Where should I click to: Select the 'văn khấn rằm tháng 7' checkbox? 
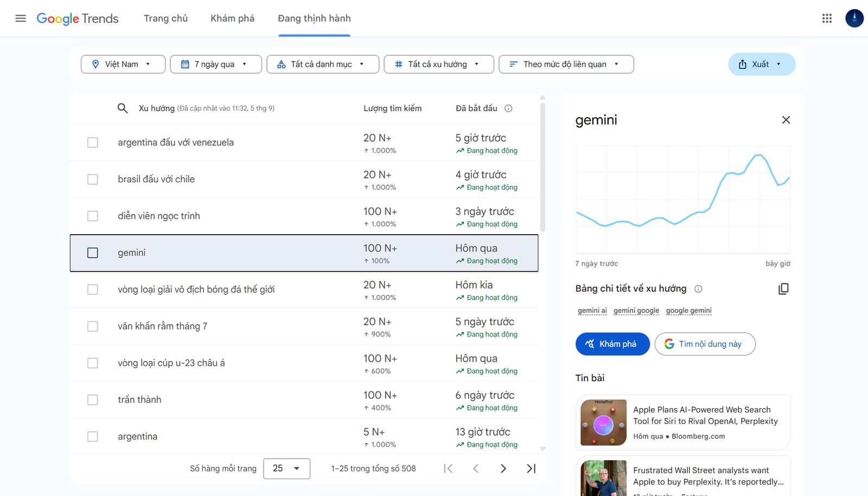[93, 326]
